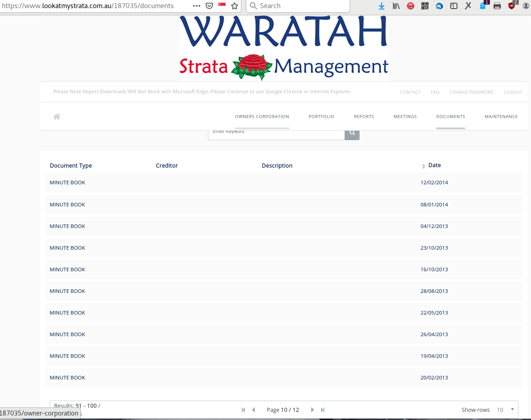Open page actions three-dots menu

tap(196, 6)
